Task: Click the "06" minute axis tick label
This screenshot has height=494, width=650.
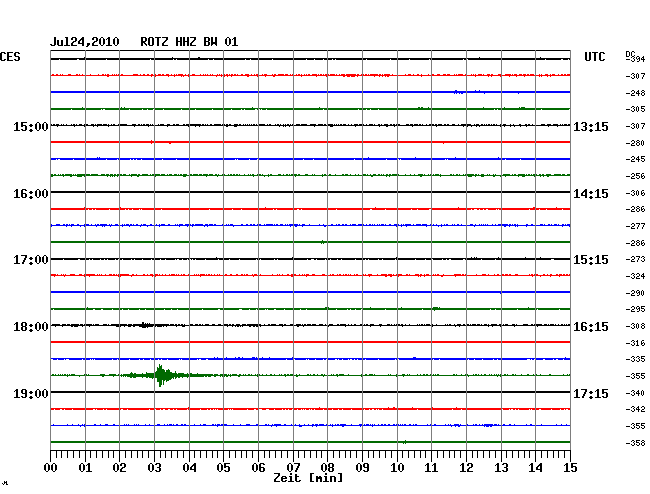Action: point(258,468)
